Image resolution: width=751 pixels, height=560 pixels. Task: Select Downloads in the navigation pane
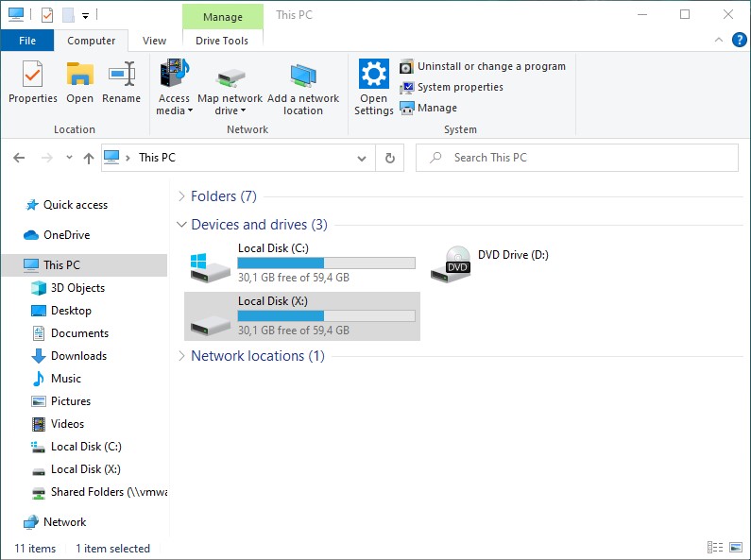point(78,356)
